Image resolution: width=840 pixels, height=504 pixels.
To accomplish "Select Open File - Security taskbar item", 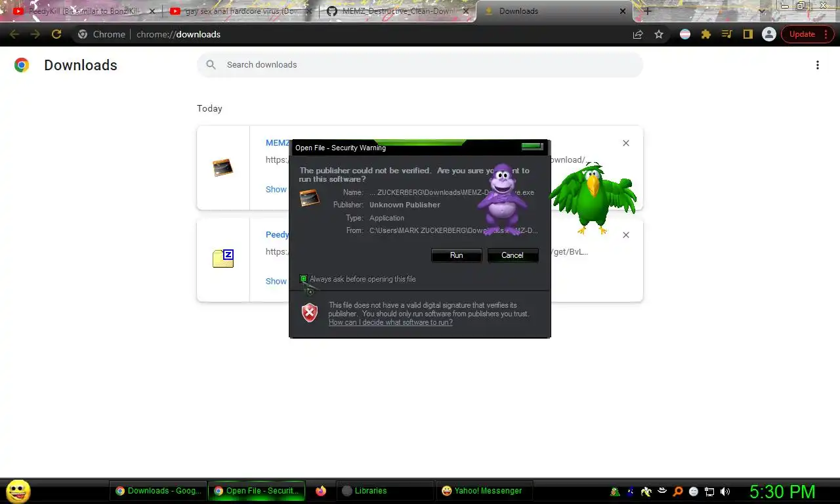I will [x=257, y=491].
